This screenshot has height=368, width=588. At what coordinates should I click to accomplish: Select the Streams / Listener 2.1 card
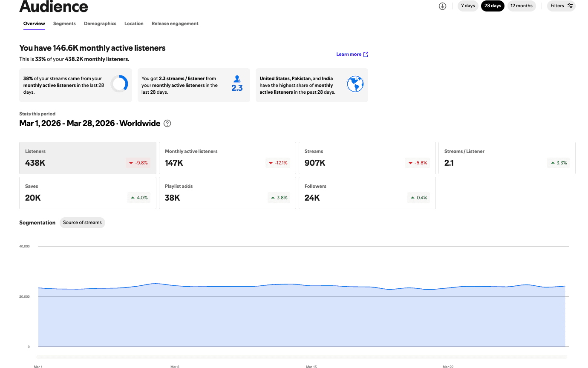coord(507,158)
